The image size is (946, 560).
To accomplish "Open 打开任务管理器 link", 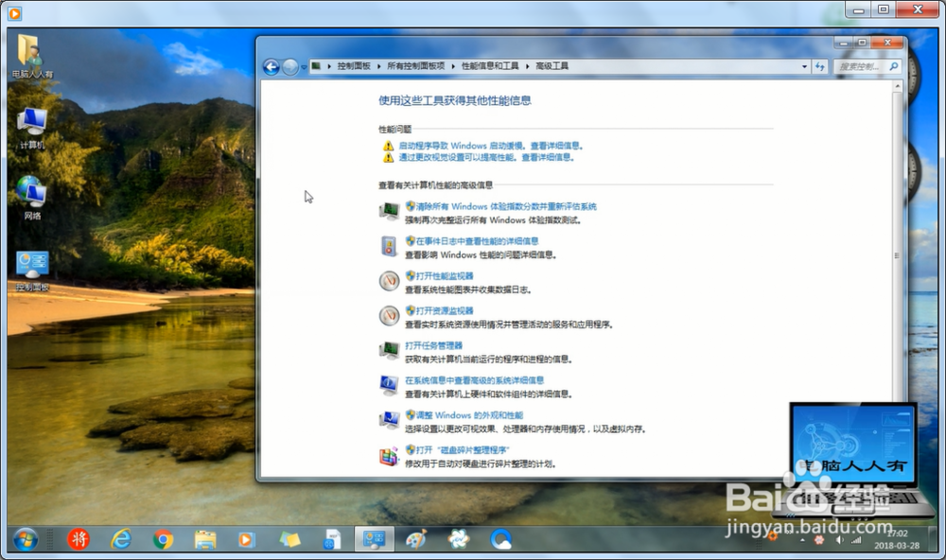I will 433,345.
